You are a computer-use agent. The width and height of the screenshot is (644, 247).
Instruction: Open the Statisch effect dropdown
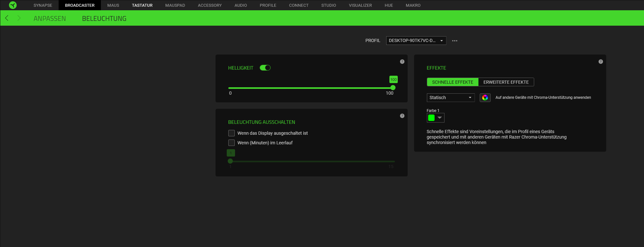451,98
